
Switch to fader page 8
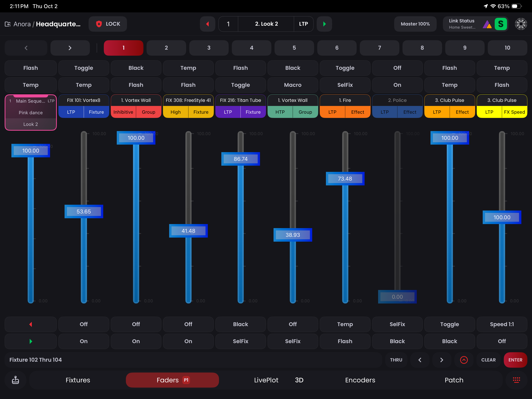tap(422, 48)
